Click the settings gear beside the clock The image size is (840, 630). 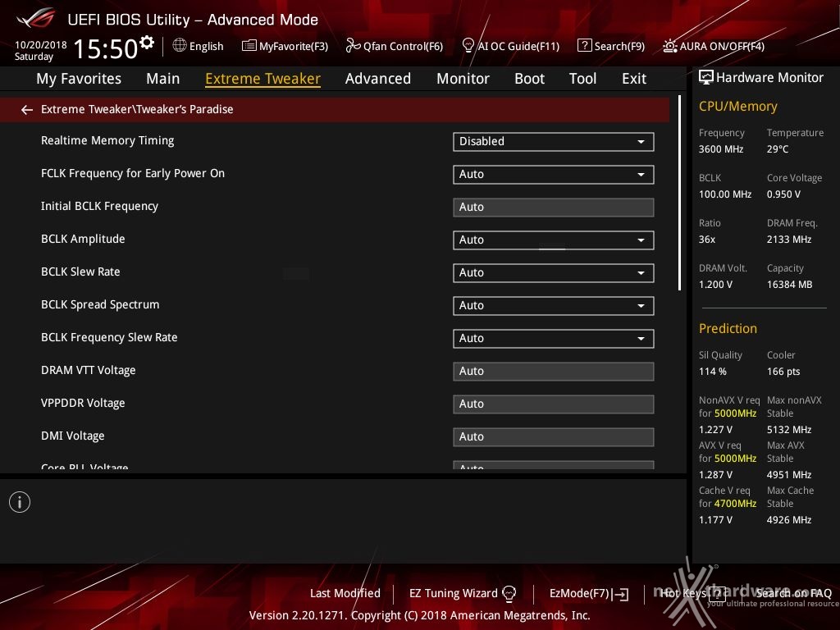[x=147, y=42]
